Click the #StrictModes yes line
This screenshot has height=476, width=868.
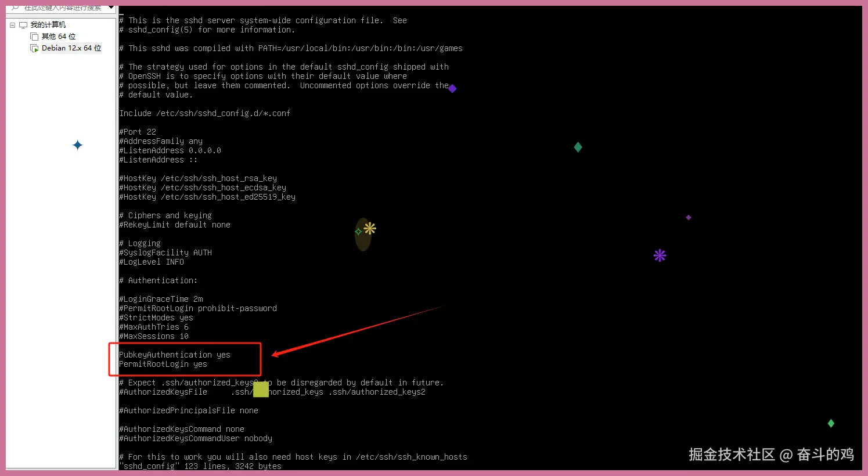pyautogui.click(x=156, y=318)
